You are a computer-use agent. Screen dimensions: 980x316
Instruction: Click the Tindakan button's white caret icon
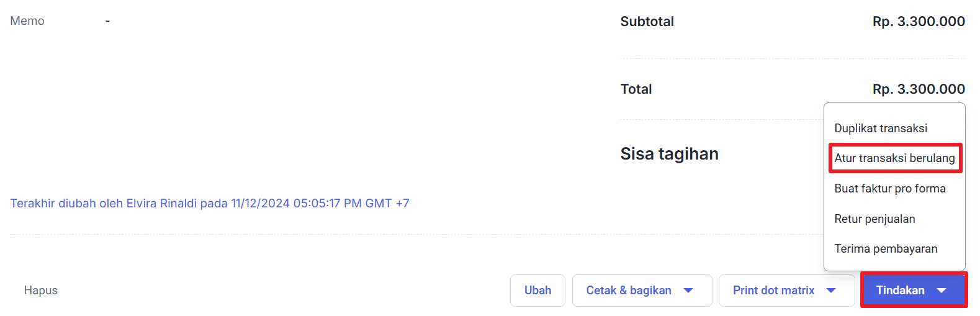coord(942,291)
